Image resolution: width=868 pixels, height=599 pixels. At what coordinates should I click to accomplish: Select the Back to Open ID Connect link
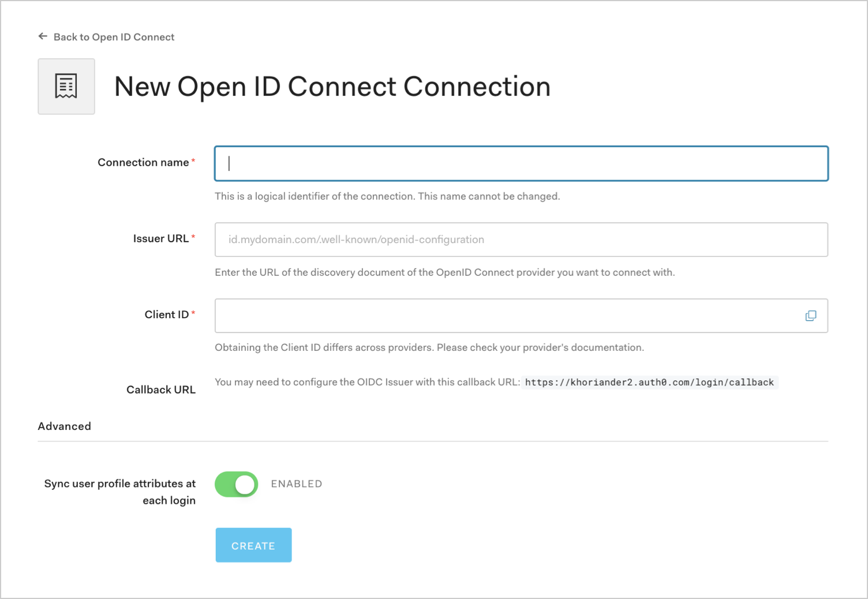(x=114, y=36)
